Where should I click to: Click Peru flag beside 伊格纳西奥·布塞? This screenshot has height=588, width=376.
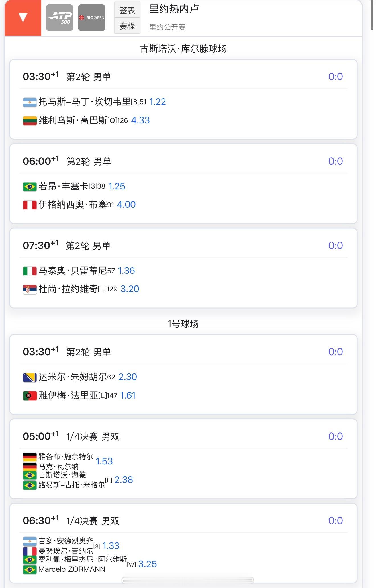(x=30, y=205)
